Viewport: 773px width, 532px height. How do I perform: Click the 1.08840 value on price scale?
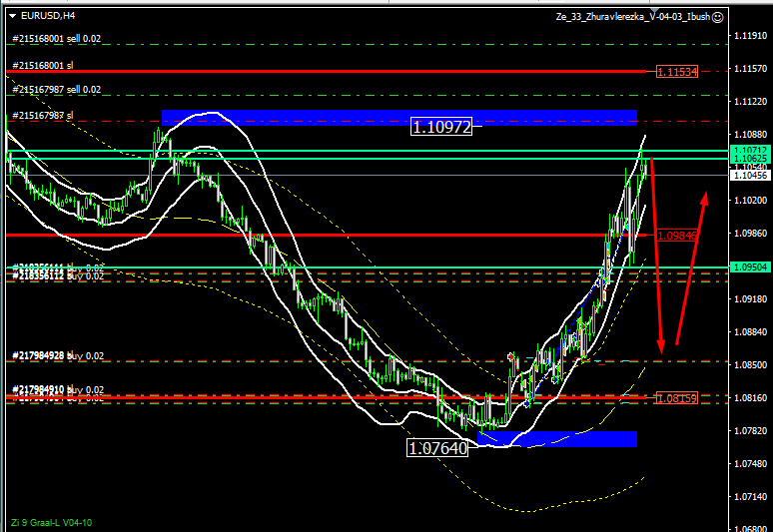(x=751, y=332)
